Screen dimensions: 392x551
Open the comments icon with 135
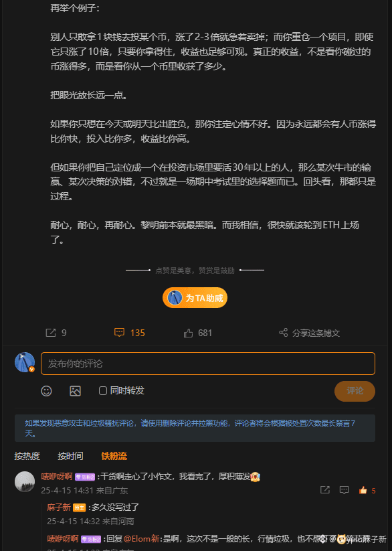(x=120, y=333)
